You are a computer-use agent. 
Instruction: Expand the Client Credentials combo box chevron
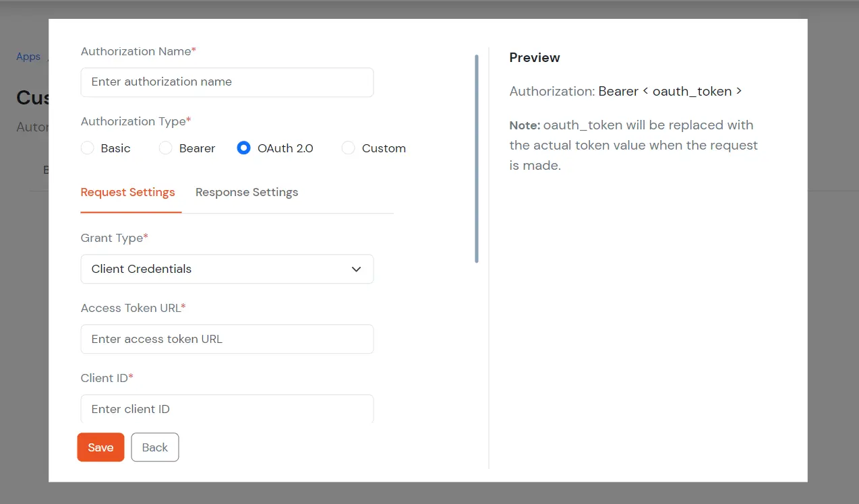point(356,269)
